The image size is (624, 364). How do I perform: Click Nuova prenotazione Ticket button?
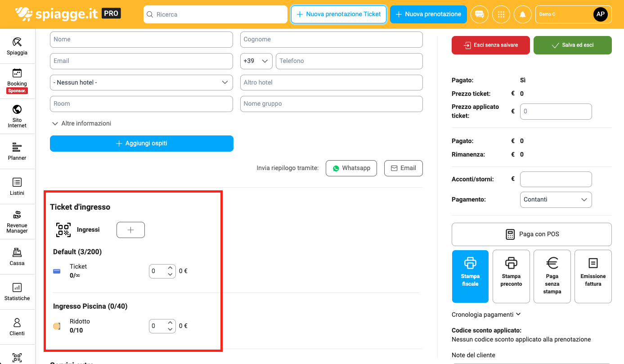[x=339, y=14]
